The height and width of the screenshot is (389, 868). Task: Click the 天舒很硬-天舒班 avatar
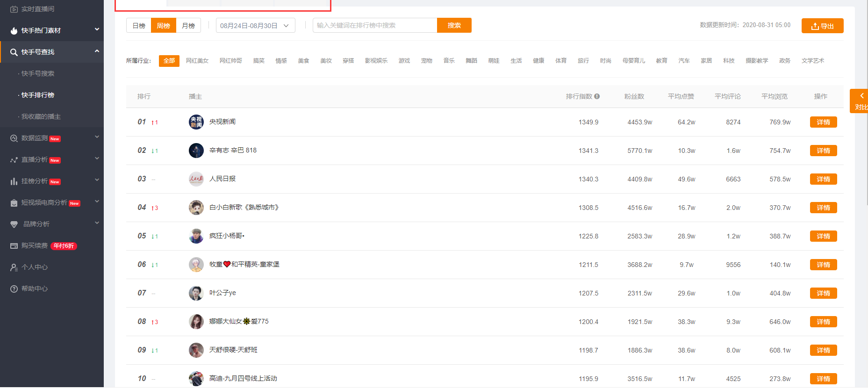[x=196, y=350]
